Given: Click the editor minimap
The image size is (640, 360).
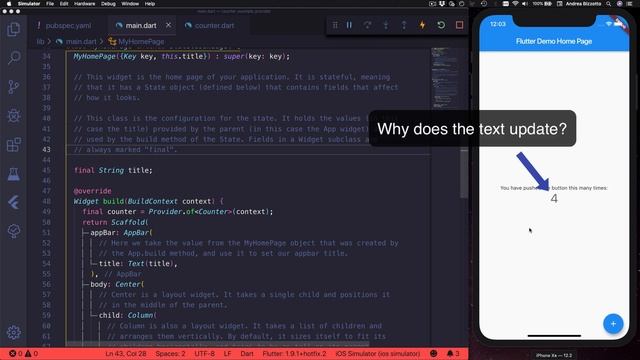Looking at the screenshot, I should click(445, 78).
